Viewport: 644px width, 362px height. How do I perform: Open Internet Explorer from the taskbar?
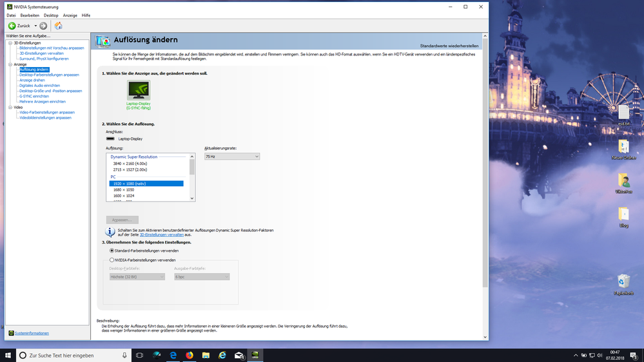pyautogui.click(x=222, y=356)
